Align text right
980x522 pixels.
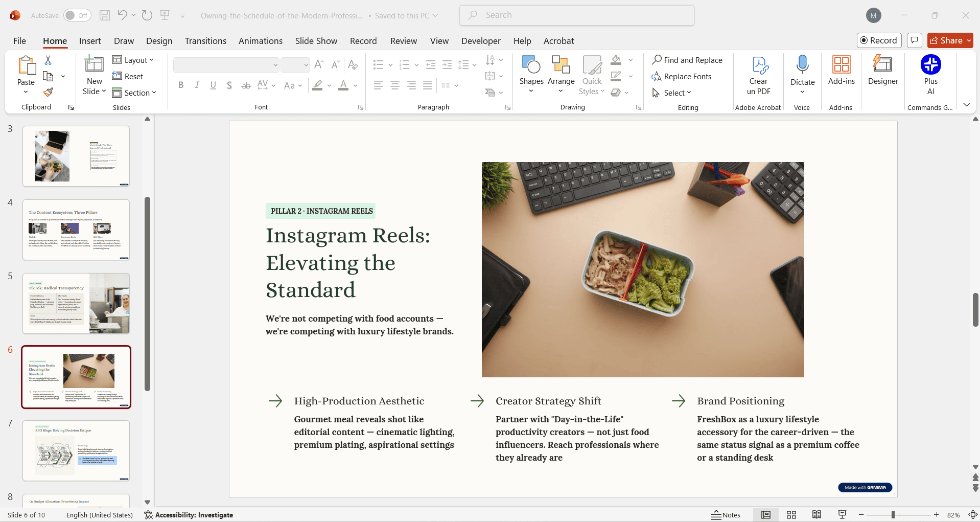coord(411,85)
